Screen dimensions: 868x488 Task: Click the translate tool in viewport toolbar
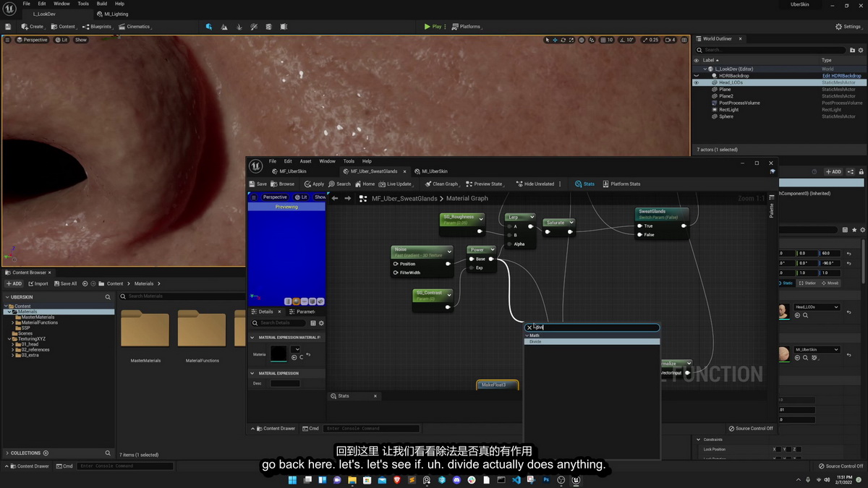556,40
